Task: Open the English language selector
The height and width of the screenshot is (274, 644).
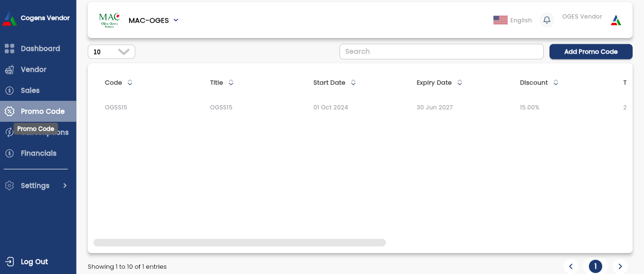Action: [x=512, y=20]
